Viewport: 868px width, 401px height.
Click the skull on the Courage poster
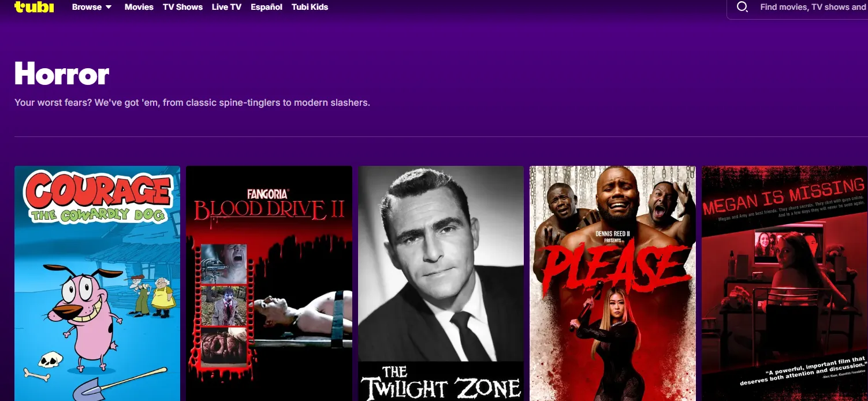click(x=50, y=359)
